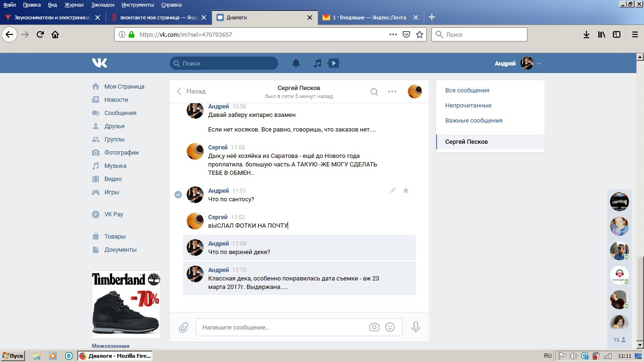This screenshot has width=644, height=362.
Task: Bookmark this page with star icon
Action: [x=419, y=34]
